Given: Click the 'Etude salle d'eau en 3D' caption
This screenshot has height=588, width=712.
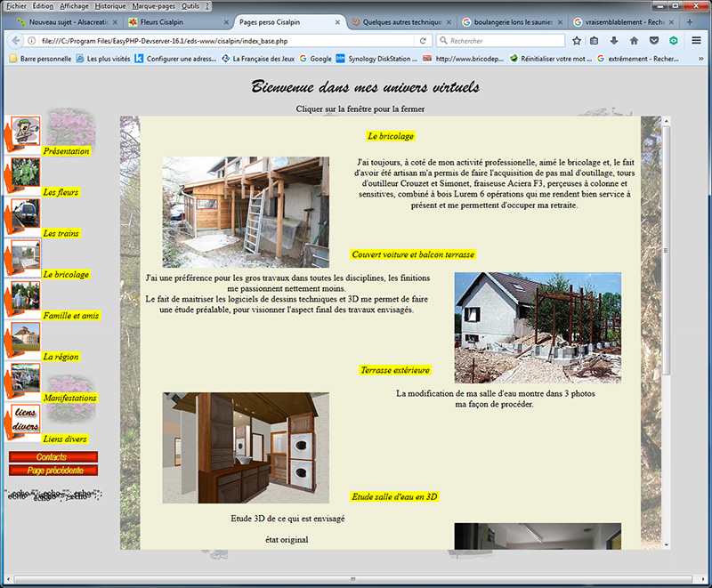Looking at the screenshot, I should (394, 496).
